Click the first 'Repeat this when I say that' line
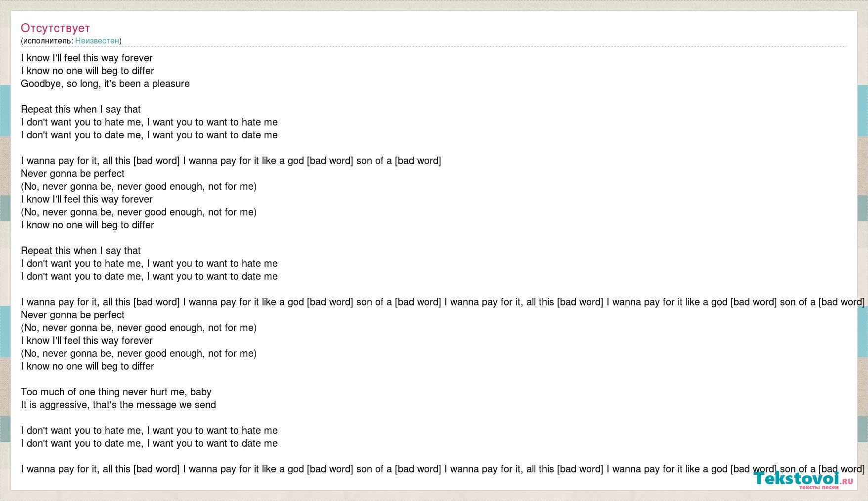Viewport: 868px width, 501px height. pyautogui.click(x=81, y=109)
